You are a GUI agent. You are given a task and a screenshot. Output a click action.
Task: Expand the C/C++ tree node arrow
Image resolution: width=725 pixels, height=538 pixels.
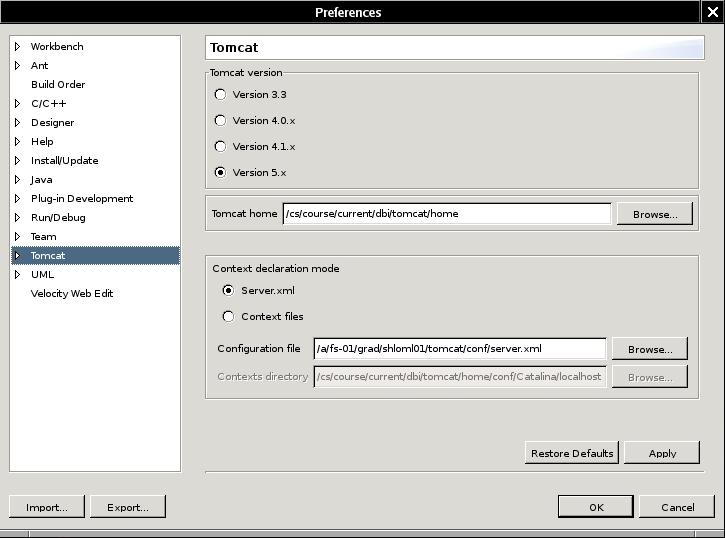click(x=18, y=103)
